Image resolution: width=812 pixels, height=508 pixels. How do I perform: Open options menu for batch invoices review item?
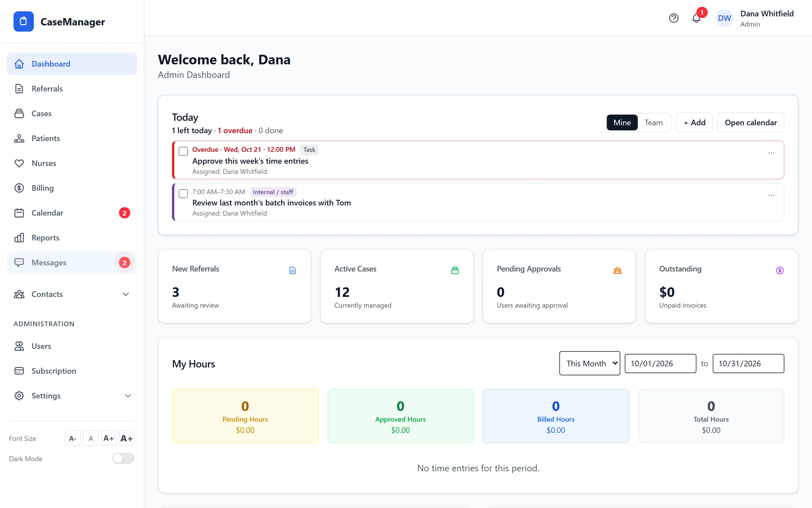click(x=771, y=195)
